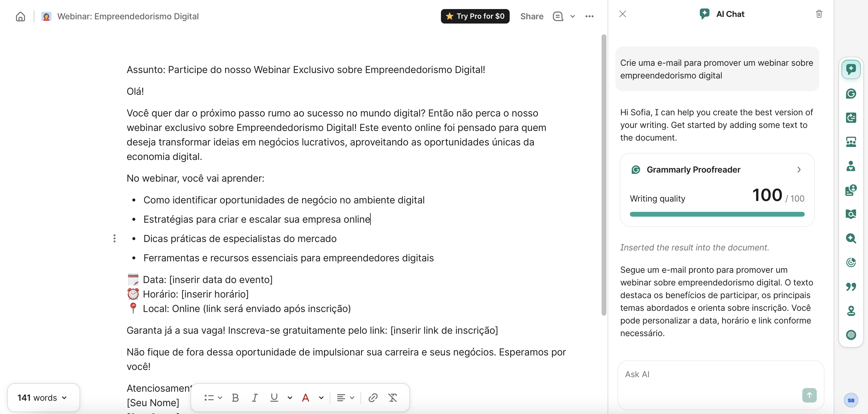Screen dimensions: 868x414
Task: Clear formatting with the Tx icon
Action: click(392, 397)
